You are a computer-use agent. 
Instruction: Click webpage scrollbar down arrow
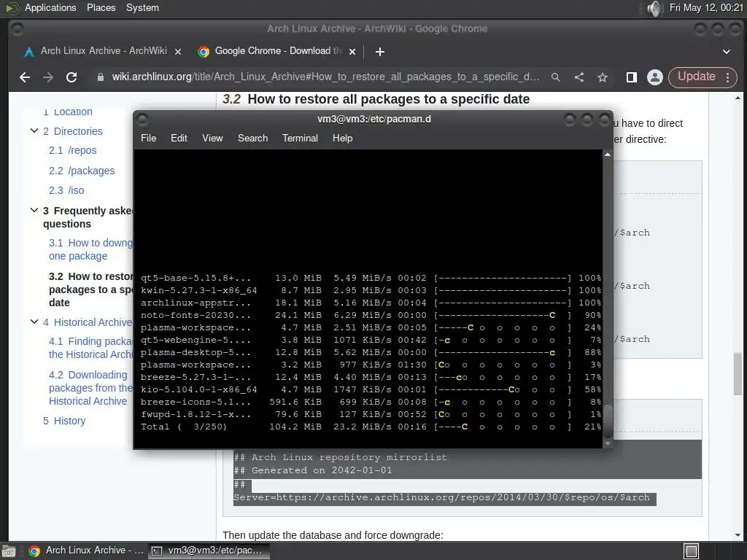click(x=738, y=535)
